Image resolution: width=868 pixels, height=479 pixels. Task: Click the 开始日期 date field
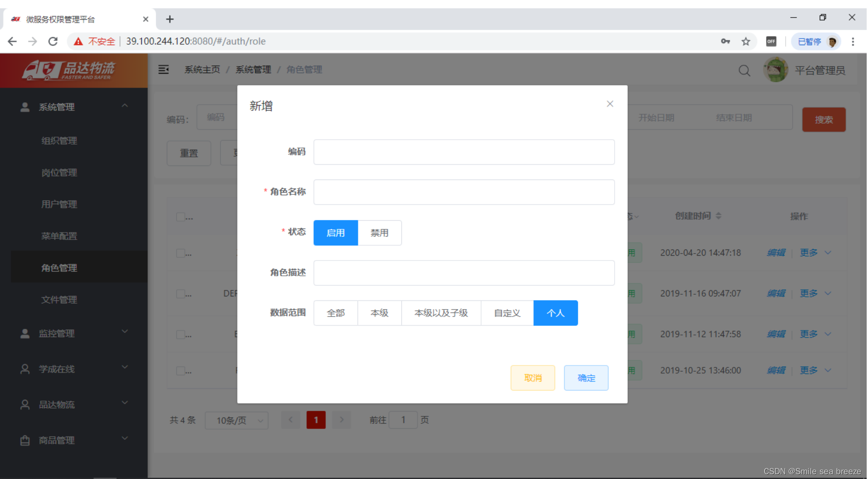(x=656, y=117)
